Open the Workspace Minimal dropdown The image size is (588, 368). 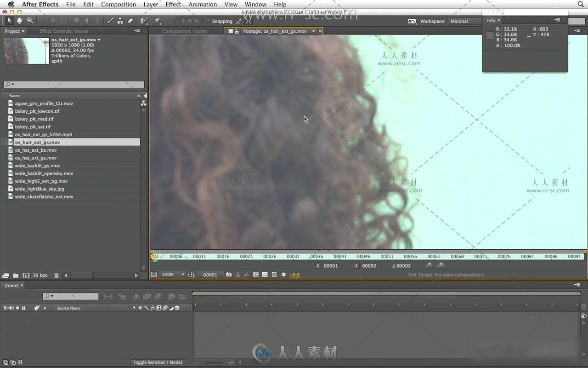click(464, 21)
